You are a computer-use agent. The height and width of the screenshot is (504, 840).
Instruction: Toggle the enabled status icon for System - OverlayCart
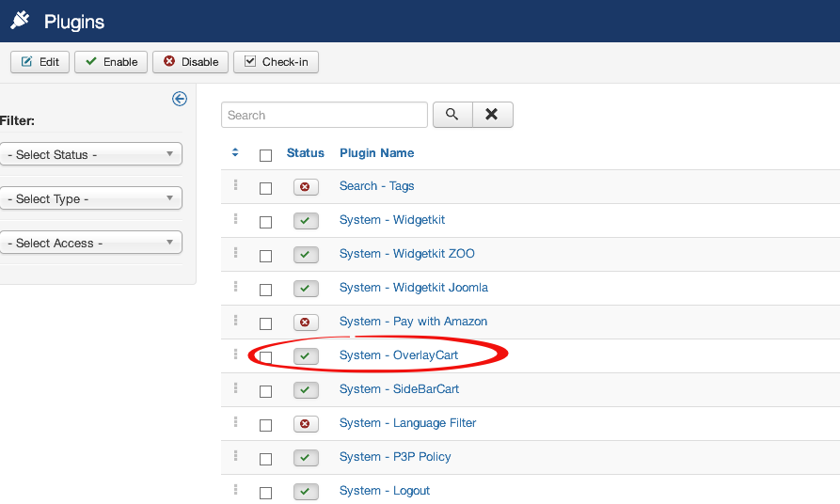point(305,356)
